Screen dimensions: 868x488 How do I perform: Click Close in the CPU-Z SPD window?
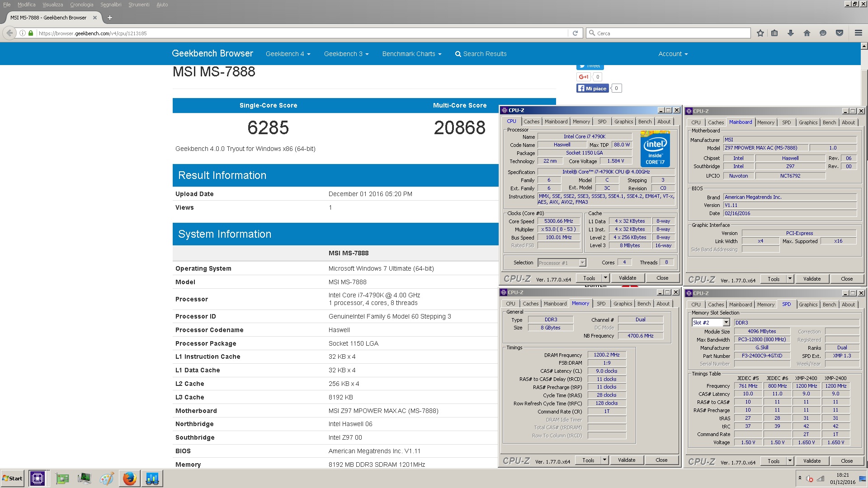click(847, 461)
